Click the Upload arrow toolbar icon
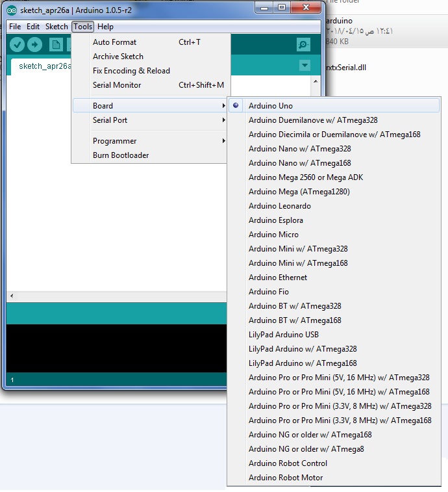The image size is (448, 492). coord(34,45)
